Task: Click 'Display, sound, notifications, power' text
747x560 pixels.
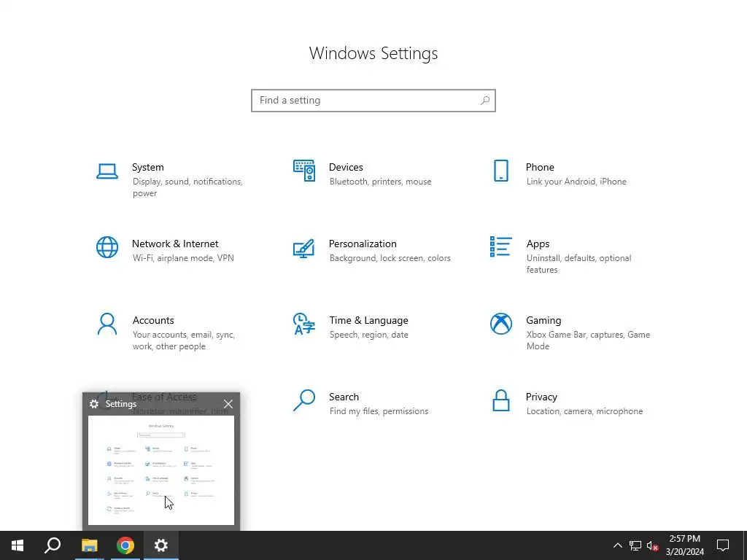Action: tap(187, 187)
